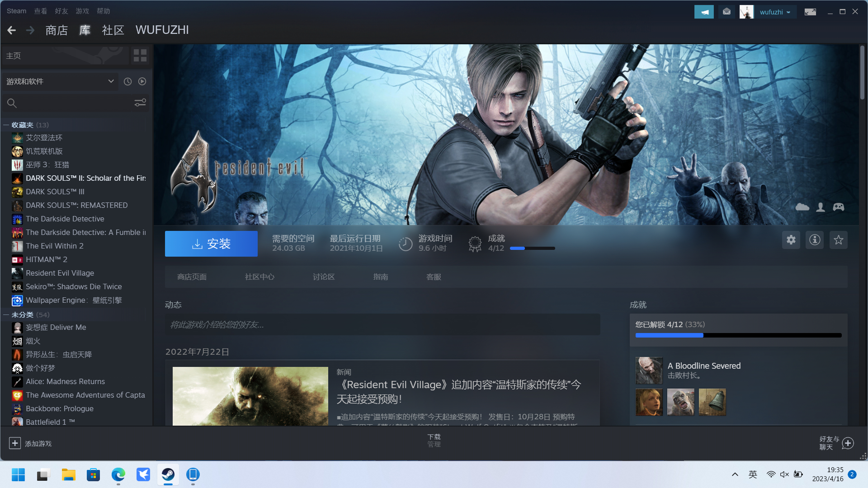Click the Steam Cloud status icon

(802, 207)
